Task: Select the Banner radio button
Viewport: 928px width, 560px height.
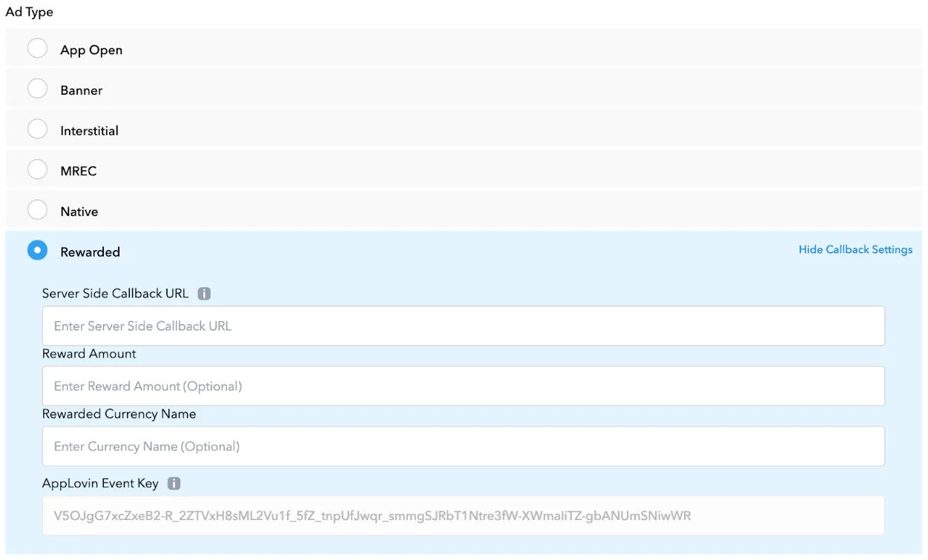Action: (x=37, y=89)
